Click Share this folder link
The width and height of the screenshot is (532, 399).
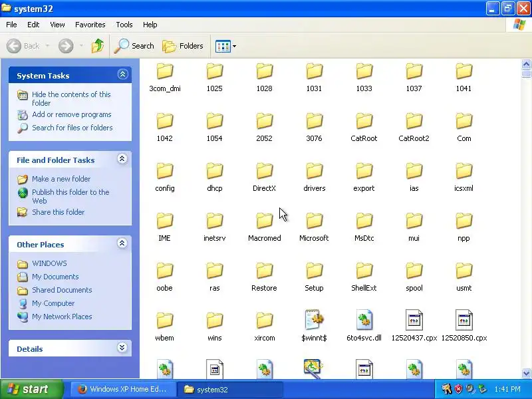coord(58,212)
